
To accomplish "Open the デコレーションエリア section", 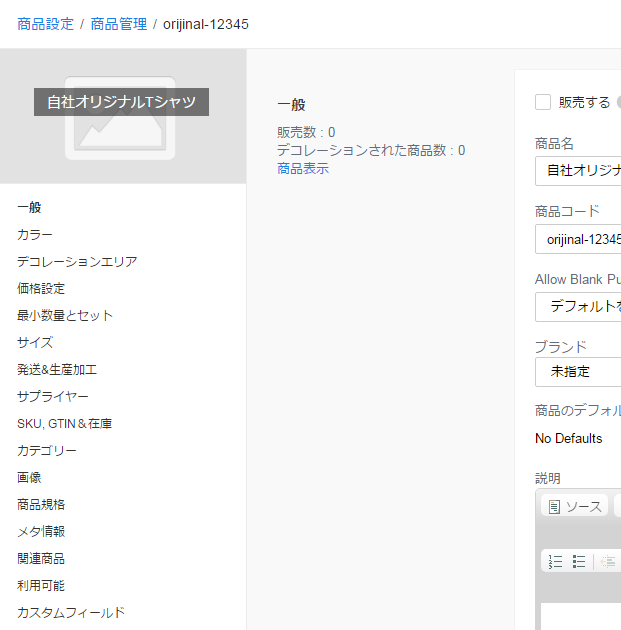I will tap(77, 262).
